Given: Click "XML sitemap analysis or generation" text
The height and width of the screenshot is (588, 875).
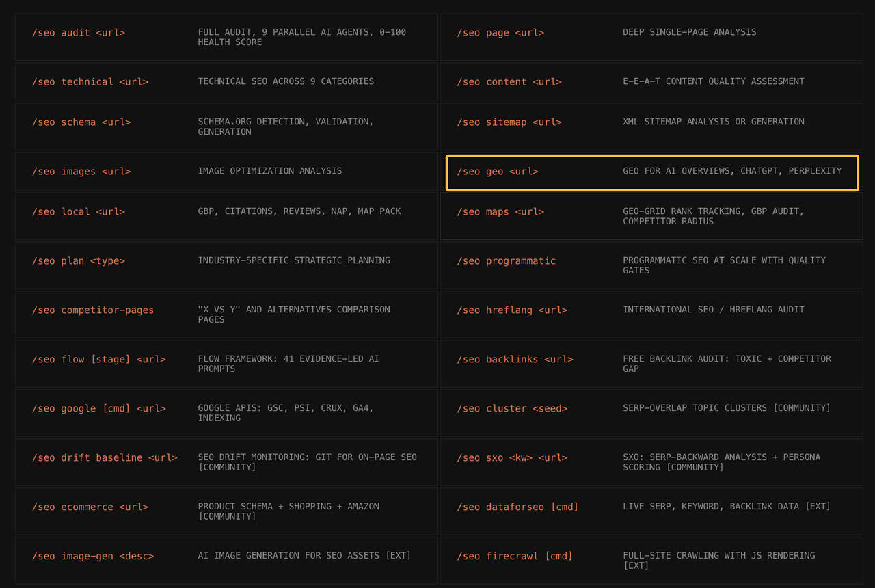Looking at the screenshot, I should 714,122.
